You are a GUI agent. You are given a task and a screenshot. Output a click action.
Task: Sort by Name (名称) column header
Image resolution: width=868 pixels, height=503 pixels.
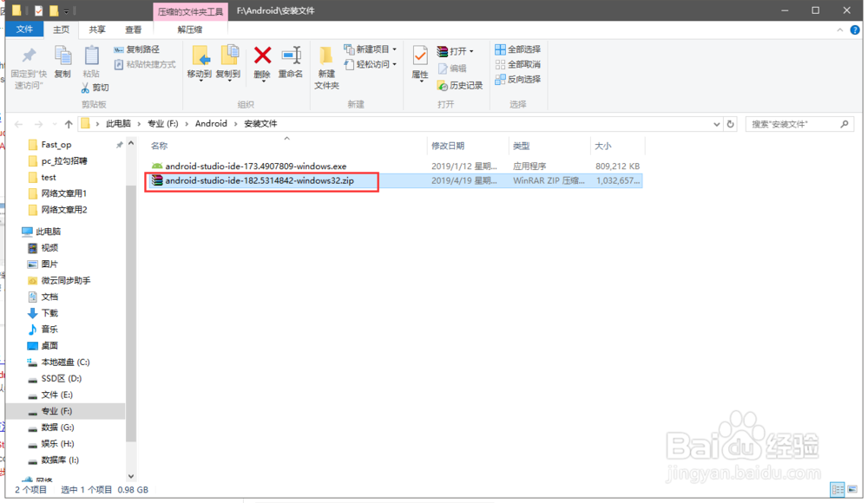160,146
